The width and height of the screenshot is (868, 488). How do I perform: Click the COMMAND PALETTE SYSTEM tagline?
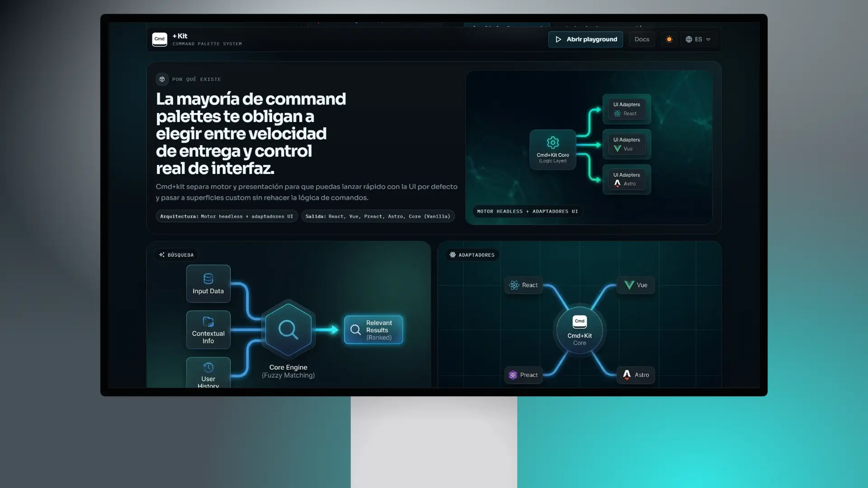point(207,44)
